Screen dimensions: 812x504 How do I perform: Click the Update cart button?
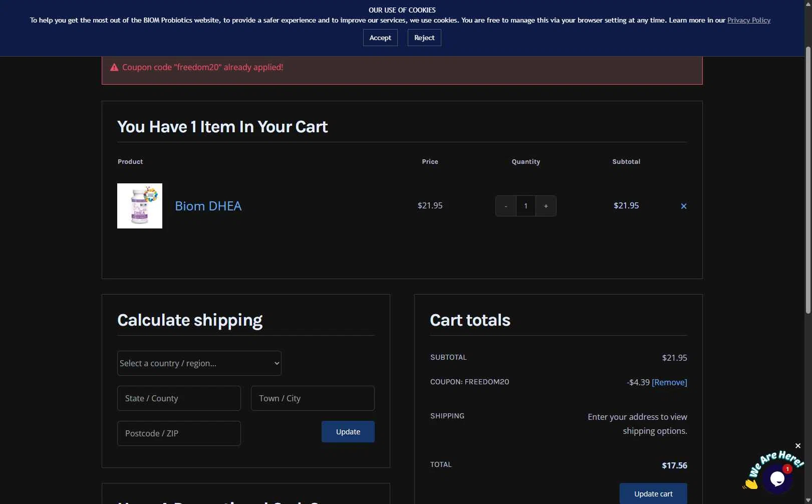[653, 493]
